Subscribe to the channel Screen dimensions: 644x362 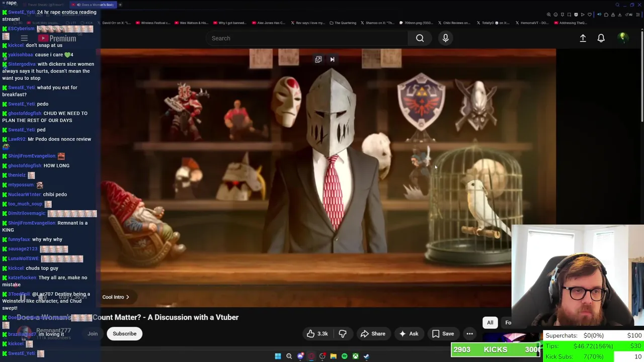point(124,334)
